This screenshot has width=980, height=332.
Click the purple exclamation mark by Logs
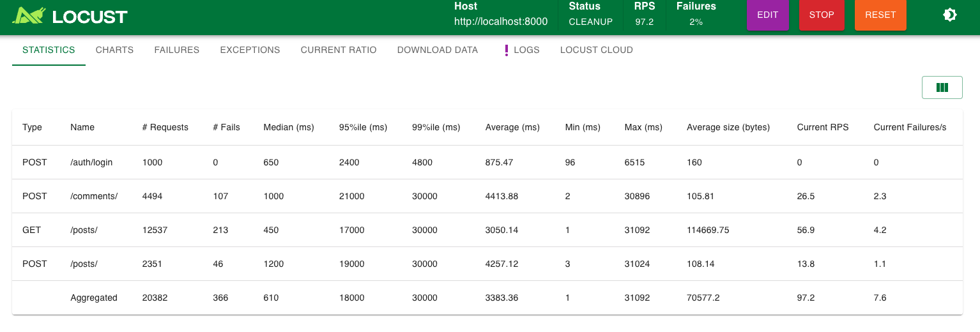pyautogui.click(x=507, y=50)
